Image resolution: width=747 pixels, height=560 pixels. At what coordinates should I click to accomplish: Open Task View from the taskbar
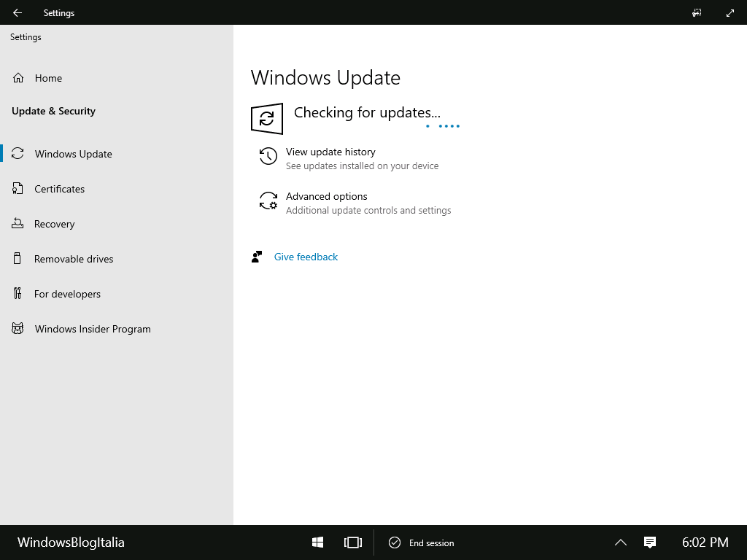353,542
